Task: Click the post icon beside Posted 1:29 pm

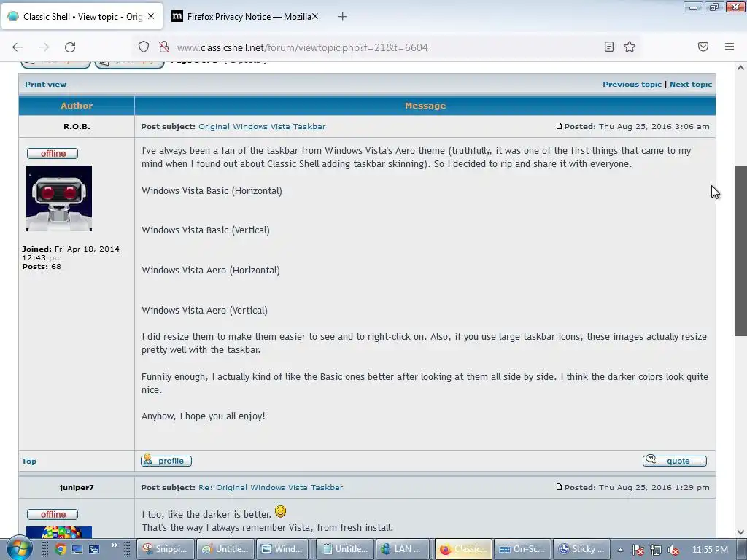Action: (560, 487)
